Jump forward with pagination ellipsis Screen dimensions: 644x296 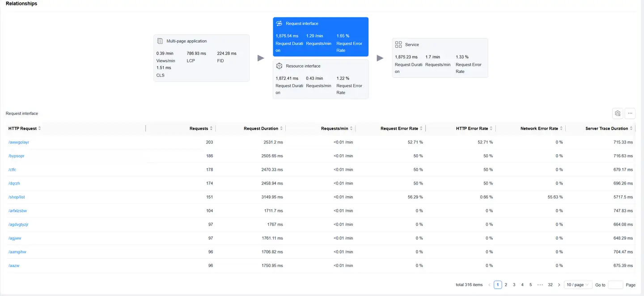pyautogui.click(x=540, y=285)
